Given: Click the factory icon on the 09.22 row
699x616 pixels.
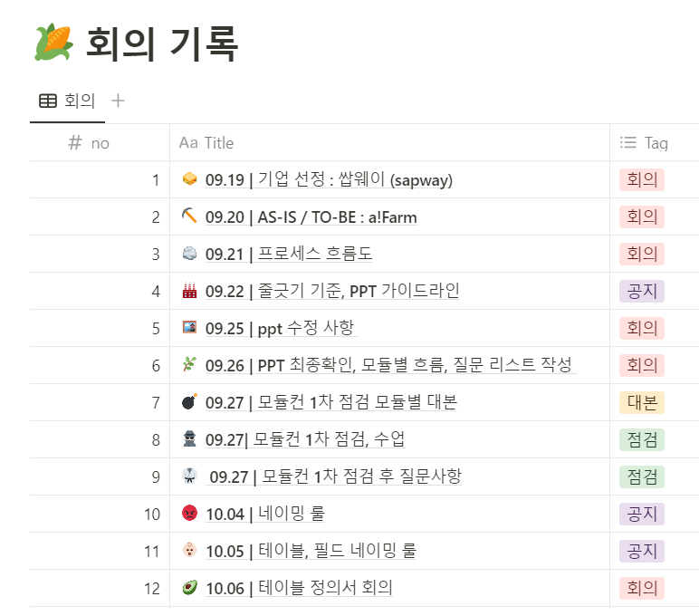Looking at the screenshot, I should tap(189, 291).
